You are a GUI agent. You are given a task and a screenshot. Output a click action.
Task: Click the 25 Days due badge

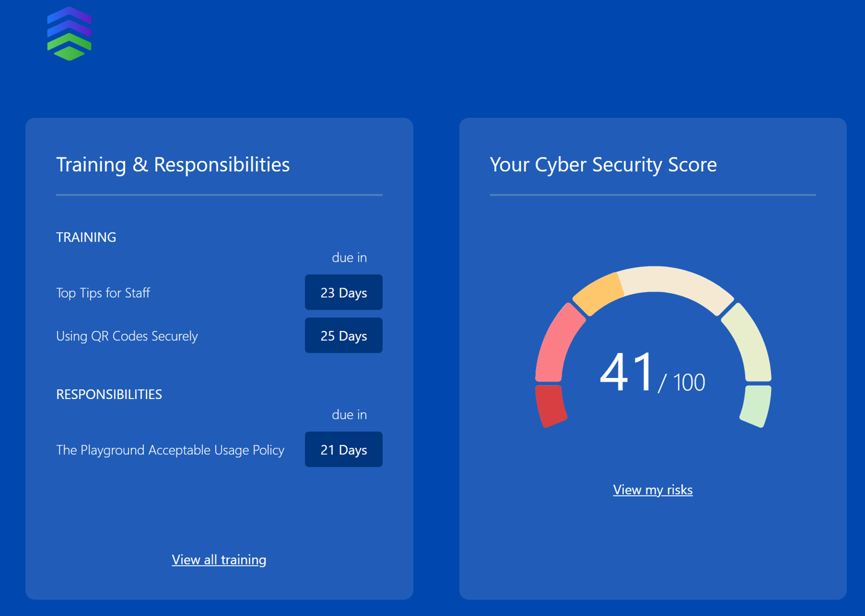pos(344,336)
